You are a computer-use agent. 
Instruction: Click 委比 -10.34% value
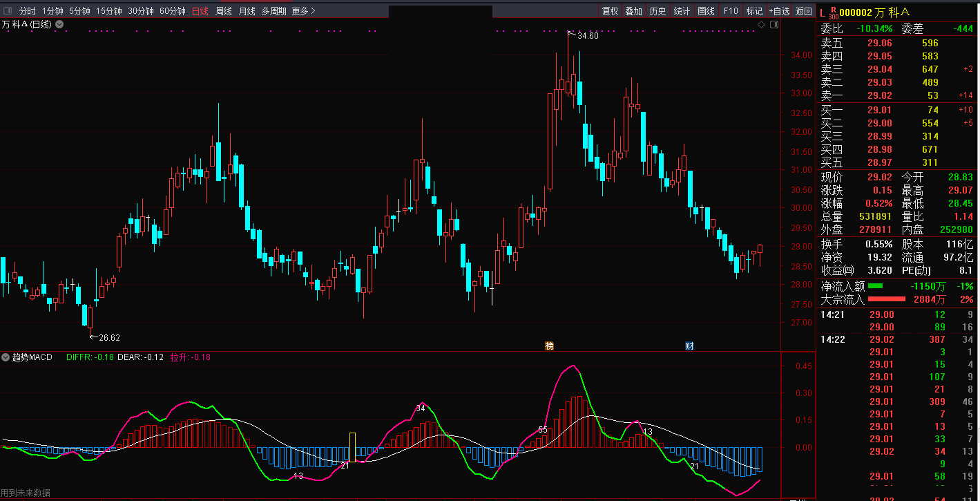click(x=874, y=28)
